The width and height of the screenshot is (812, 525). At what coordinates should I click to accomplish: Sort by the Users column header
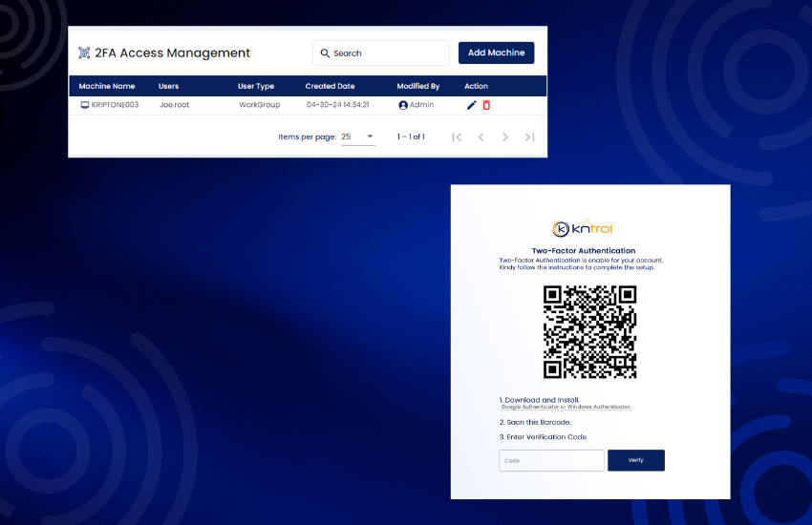click(x=168, y=86)
